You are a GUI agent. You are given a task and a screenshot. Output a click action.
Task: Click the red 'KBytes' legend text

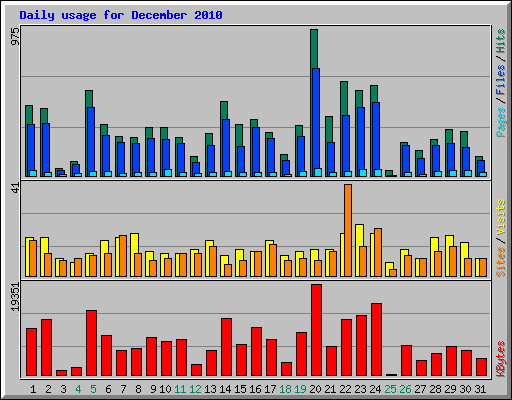click(x=501, y=359)
